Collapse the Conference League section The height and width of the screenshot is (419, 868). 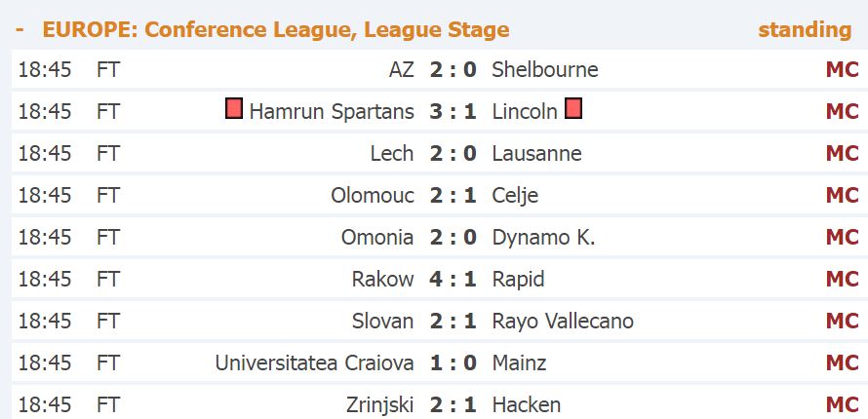click(20, 30)
